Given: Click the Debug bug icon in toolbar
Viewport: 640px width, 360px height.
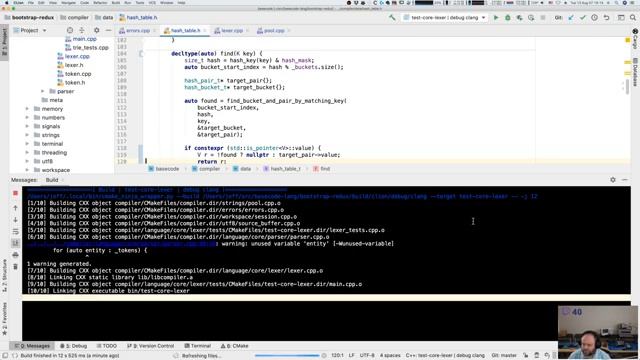Looking at the screenshot, I should [x=508, y=18].
